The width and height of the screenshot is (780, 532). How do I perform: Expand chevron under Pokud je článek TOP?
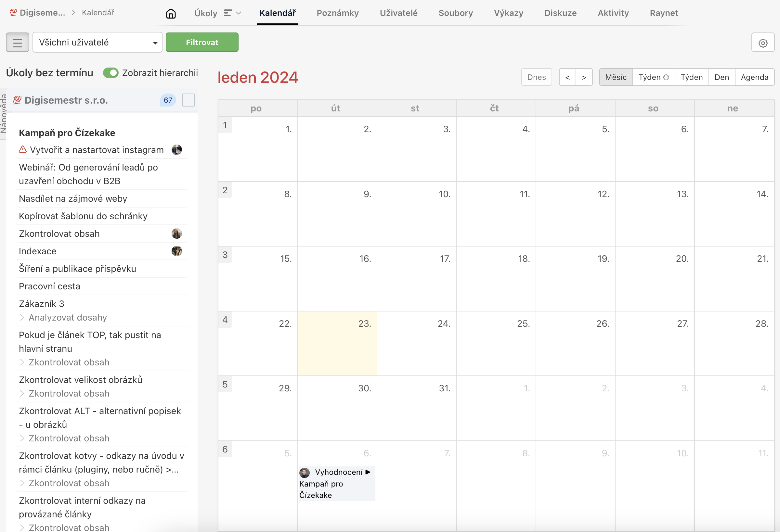[22, 362]
